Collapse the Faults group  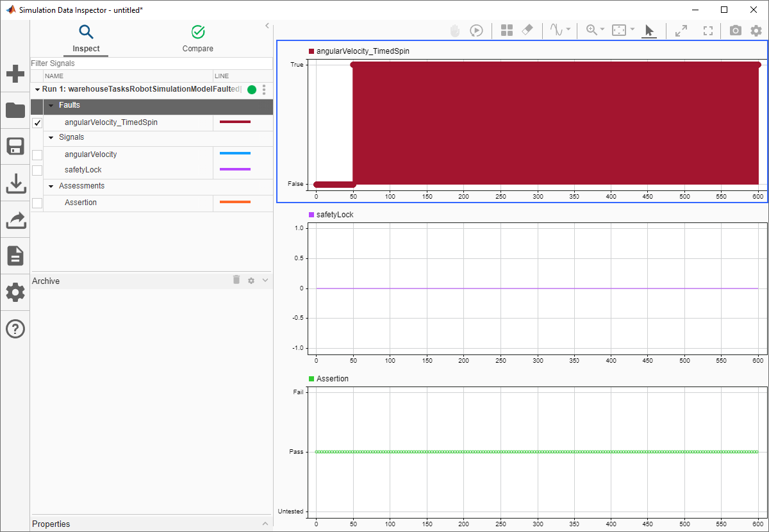pyautogui.click(x=51, y=105)
